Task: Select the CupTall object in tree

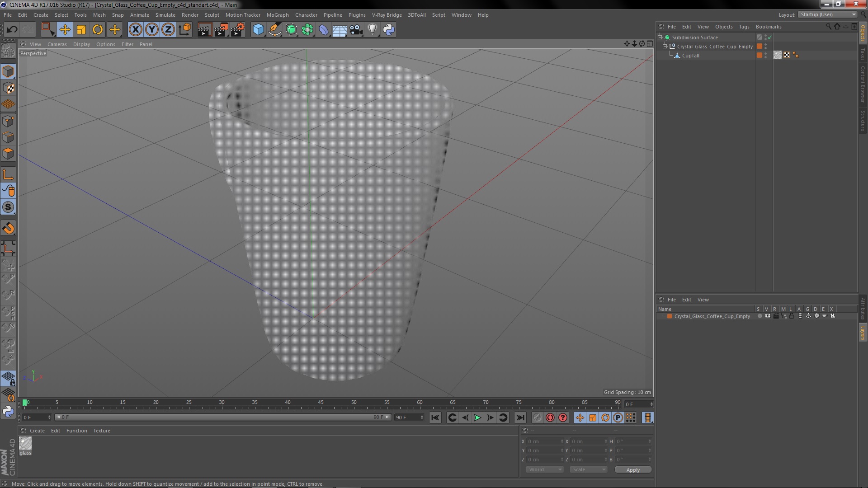Action: (690, 56)
